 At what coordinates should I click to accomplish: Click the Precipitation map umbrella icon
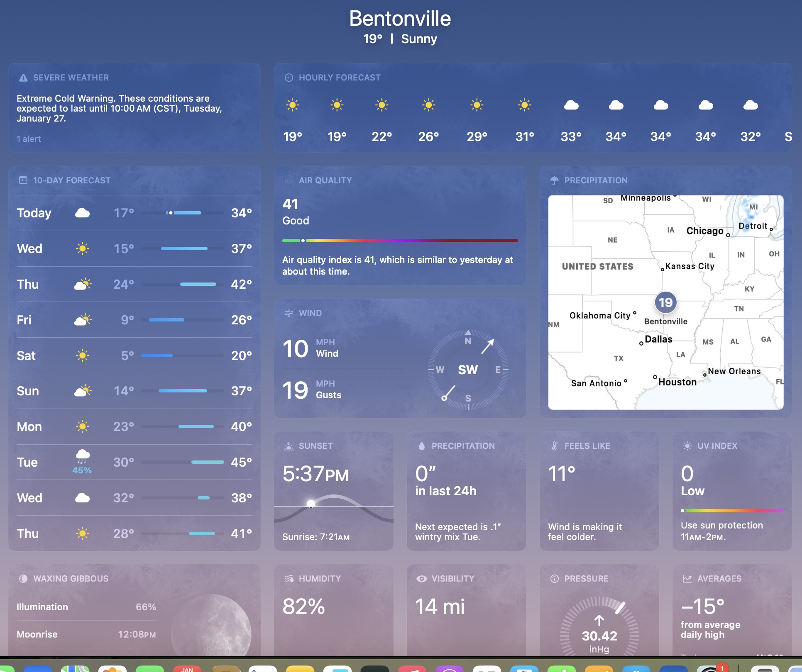tap(555, 180)
